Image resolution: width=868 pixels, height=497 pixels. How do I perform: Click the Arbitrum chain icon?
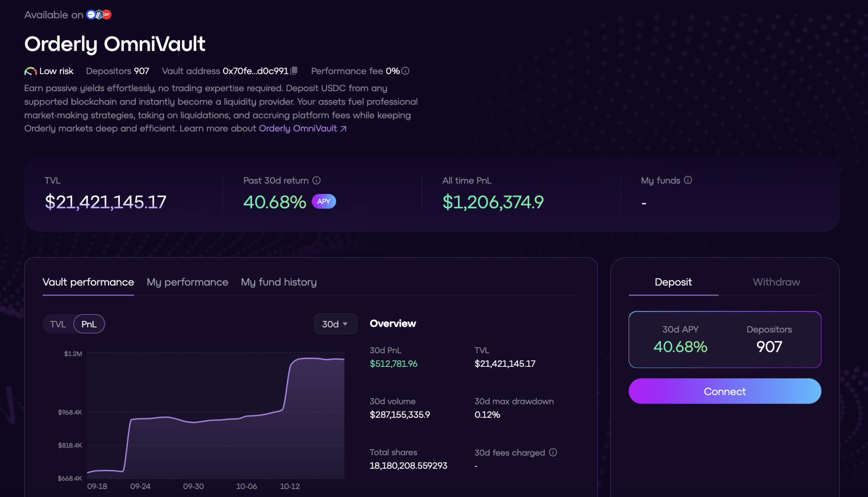99,15
